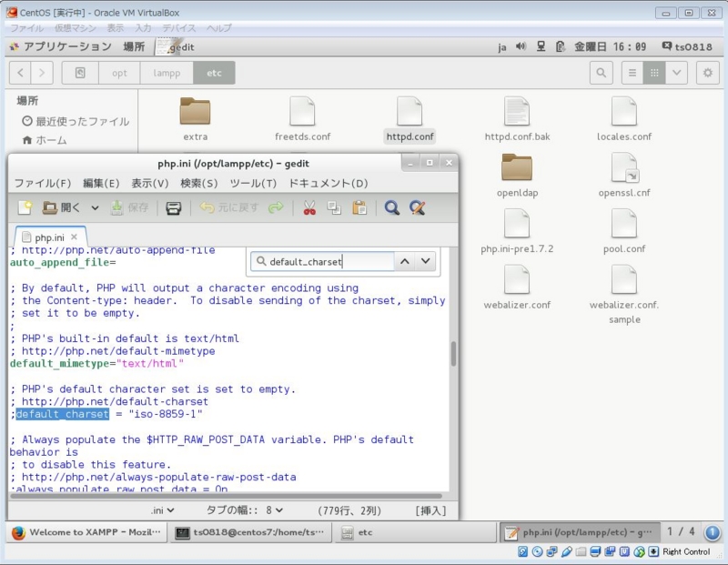This screenshot has width=728, height=565.
Task: Navigate to lampp in path bar
Action: pos(167,73)
